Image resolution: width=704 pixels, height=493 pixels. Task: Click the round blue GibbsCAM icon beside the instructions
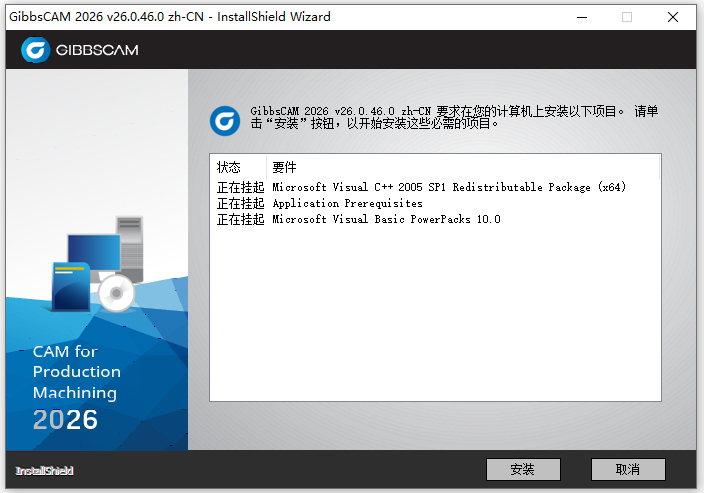click(224, 119)
